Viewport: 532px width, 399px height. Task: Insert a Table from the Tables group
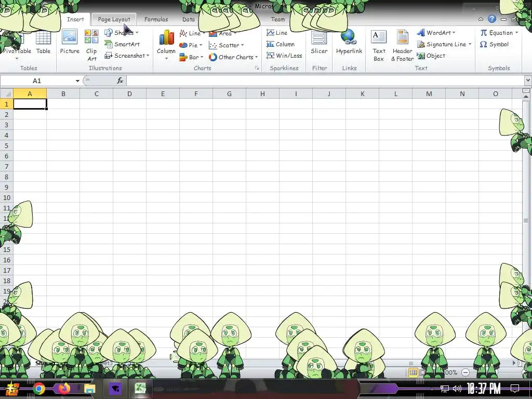(x=43, y=42)
